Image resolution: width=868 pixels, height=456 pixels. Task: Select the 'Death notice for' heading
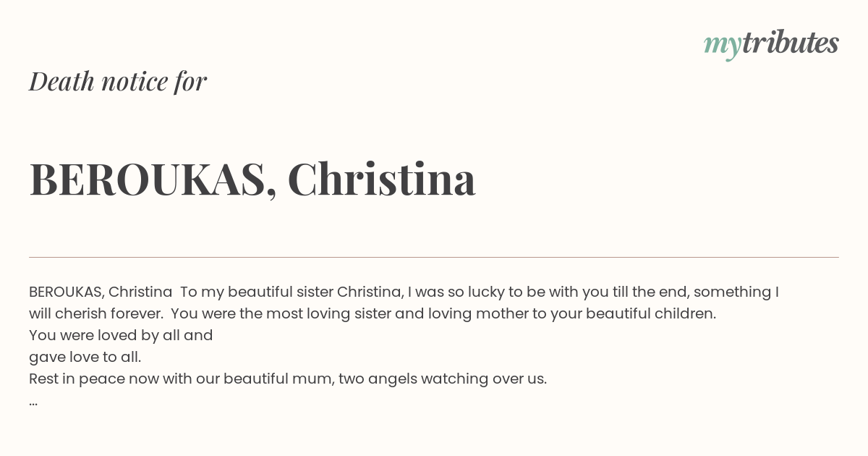[118, 81]
